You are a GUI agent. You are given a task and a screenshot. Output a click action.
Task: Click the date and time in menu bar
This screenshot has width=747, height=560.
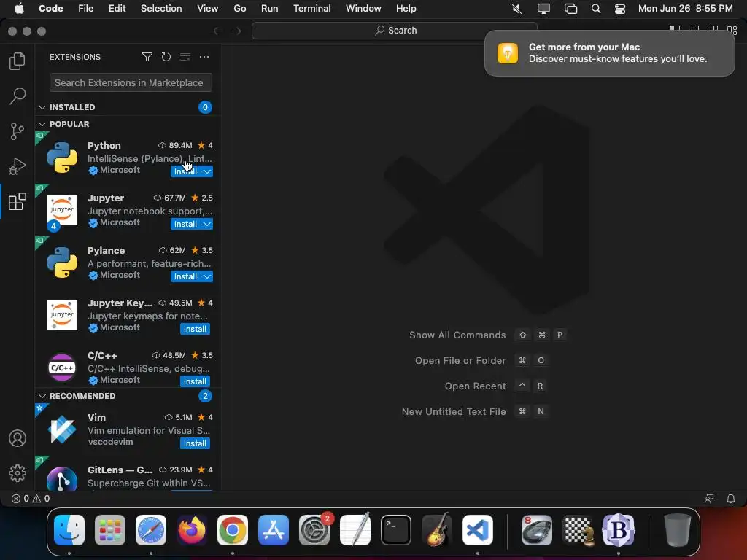pyautogui.click(x=685, y=9)
